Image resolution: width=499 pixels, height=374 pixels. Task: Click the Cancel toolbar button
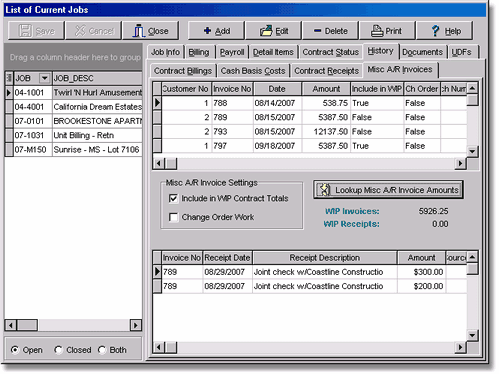94,31
